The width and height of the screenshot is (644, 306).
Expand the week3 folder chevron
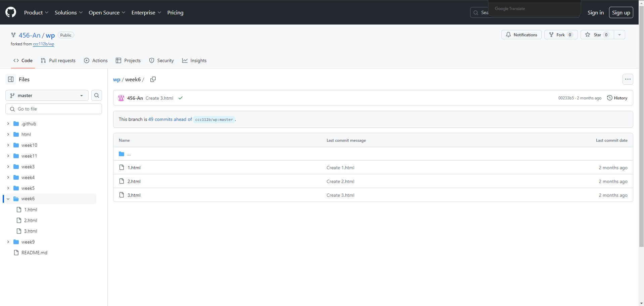(8, 167)
